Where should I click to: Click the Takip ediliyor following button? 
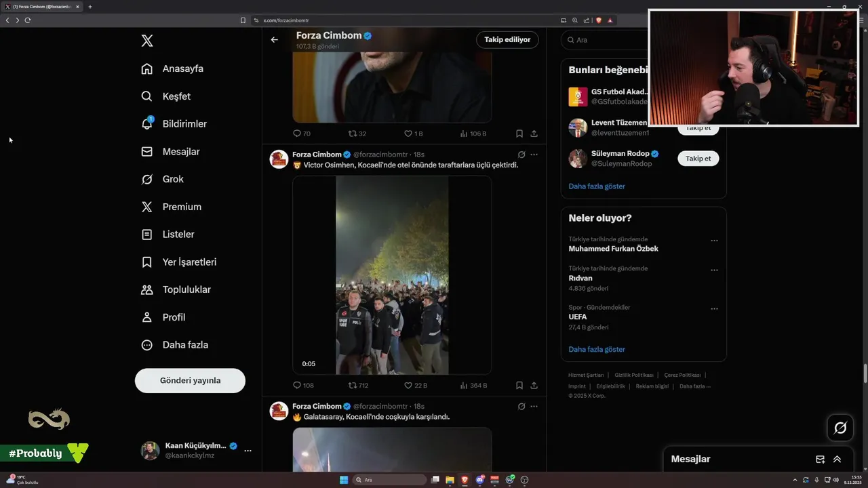(507, 40)
